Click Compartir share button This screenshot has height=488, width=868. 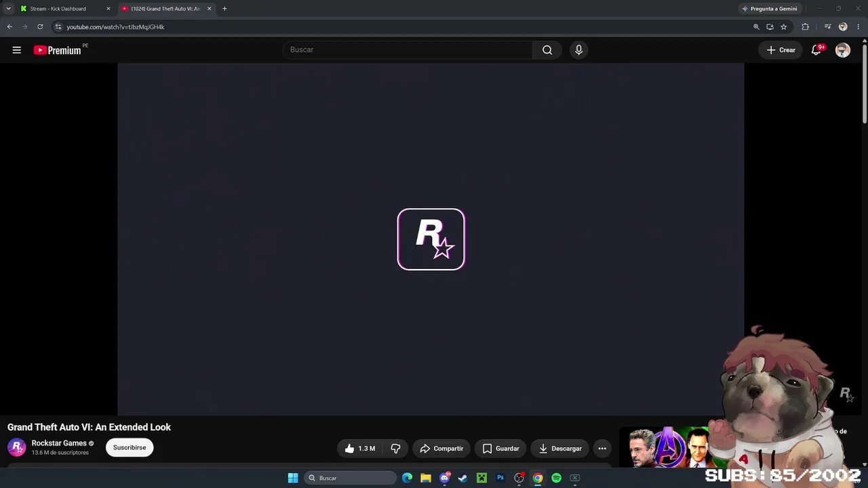point(441,448)
